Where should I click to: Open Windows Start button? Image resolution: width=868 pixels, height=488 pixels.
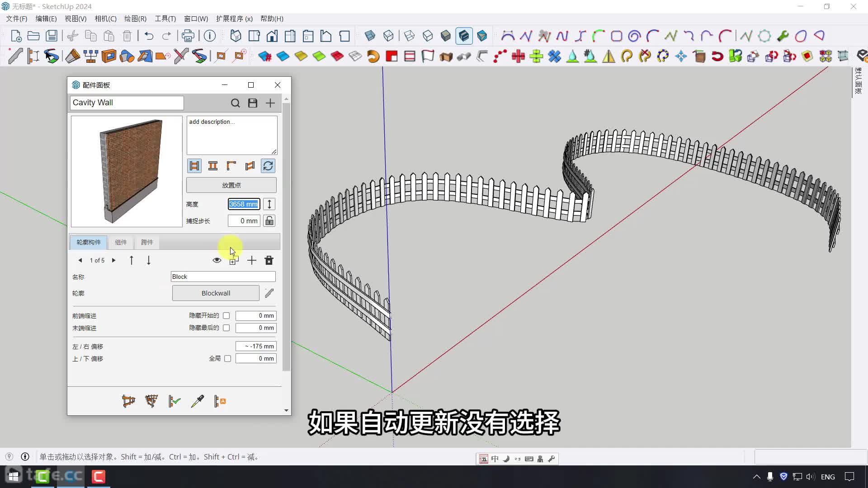[x=14, y=476]
